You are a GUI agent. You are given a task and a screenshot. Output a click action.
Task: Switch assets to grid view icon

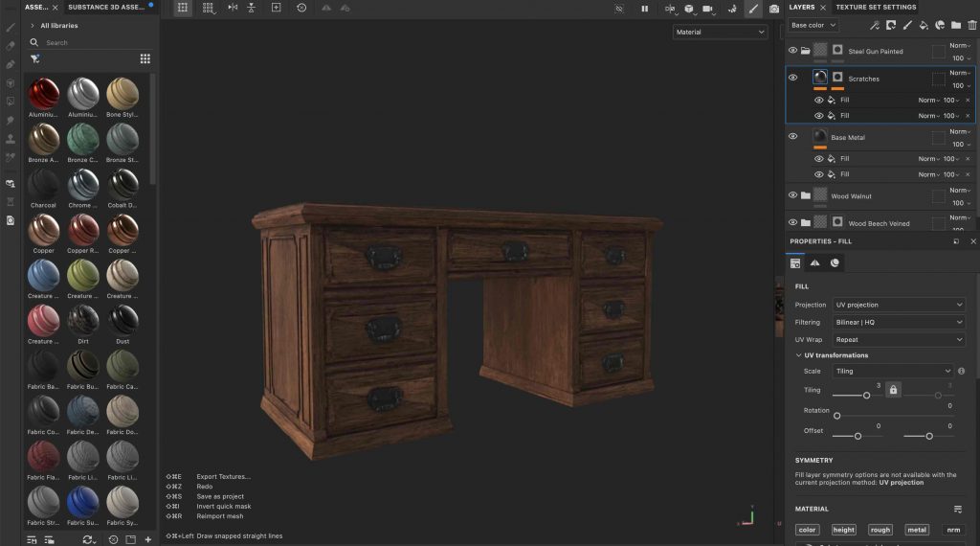[x=145, y=58]
